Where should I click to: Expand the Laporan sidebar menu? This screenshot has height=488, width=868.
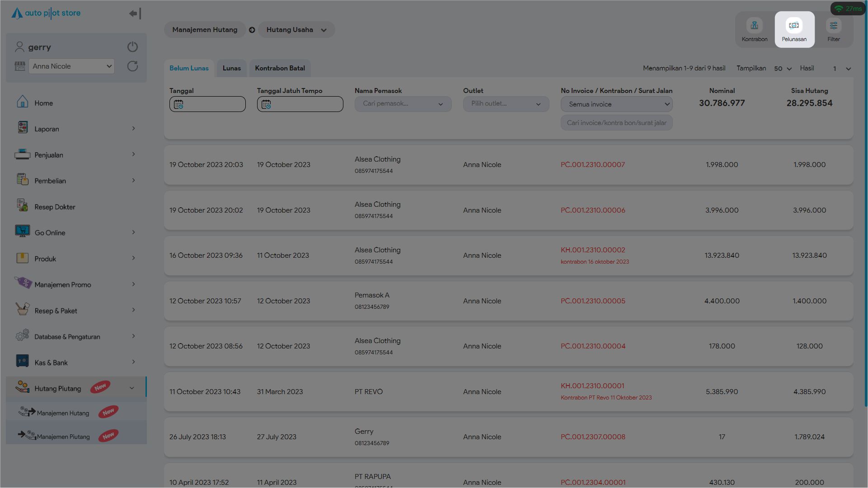(47, 129)
